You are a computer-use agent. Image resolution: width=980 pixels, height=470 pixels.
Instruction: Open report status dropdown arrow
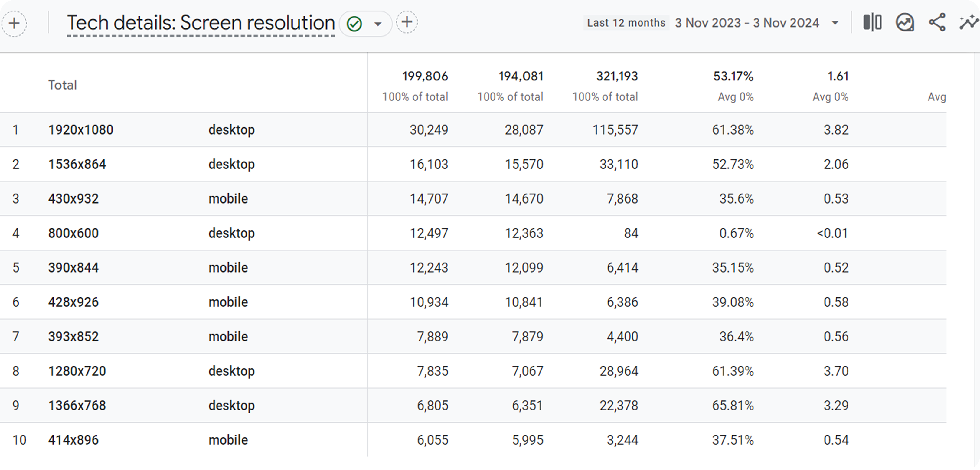click(x=378, y=24)
